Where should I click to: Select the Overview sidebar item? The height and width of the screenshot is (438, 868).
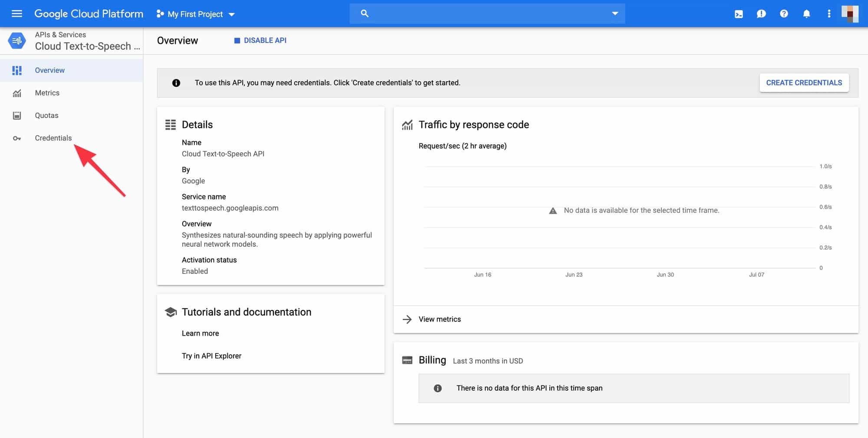coord(71,70)
